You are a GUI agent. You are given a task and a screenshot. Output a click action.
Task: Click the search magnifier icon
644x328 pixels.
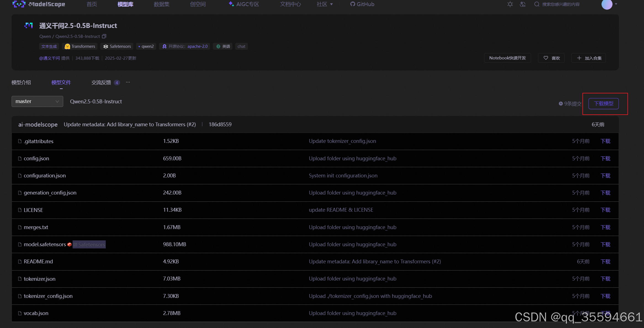click(x=537, y=4)
